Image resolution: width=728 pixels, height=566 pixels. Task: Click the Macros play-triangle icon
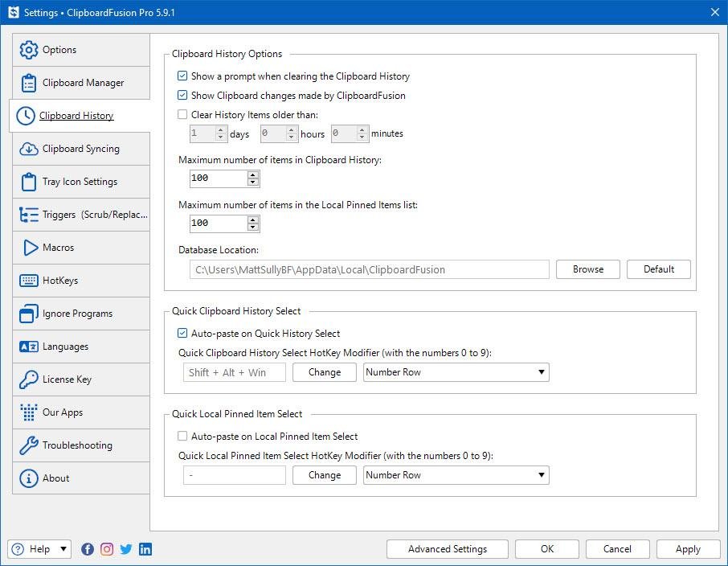[x=29, y=248]
